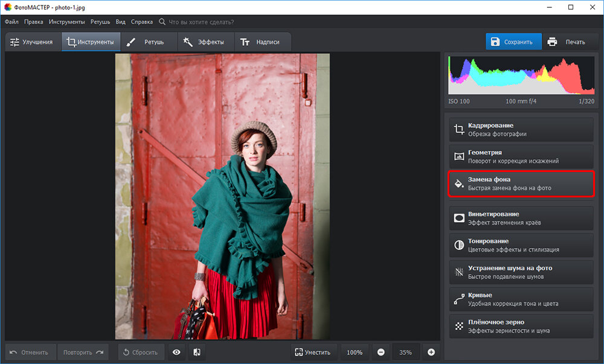Open the Тонирование toning tool

521,245
